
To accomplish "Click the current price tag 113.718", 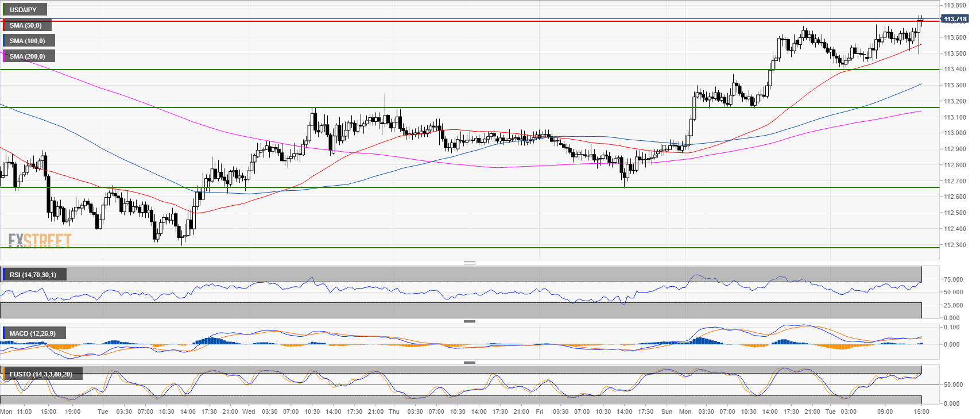I will pos(955,19).
